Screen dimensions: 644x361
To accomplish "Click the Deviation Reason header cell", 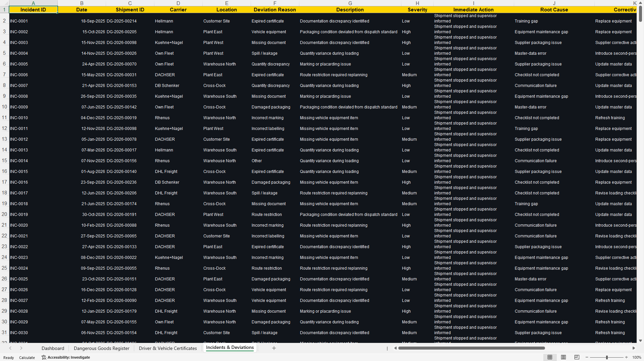I will point(275,10).
